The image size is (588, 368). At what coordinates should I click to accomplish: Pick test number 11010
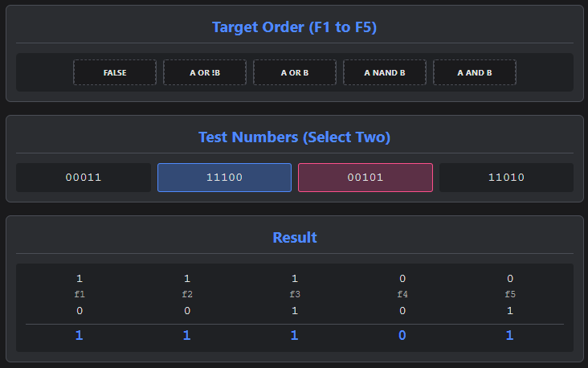[506, 178]
